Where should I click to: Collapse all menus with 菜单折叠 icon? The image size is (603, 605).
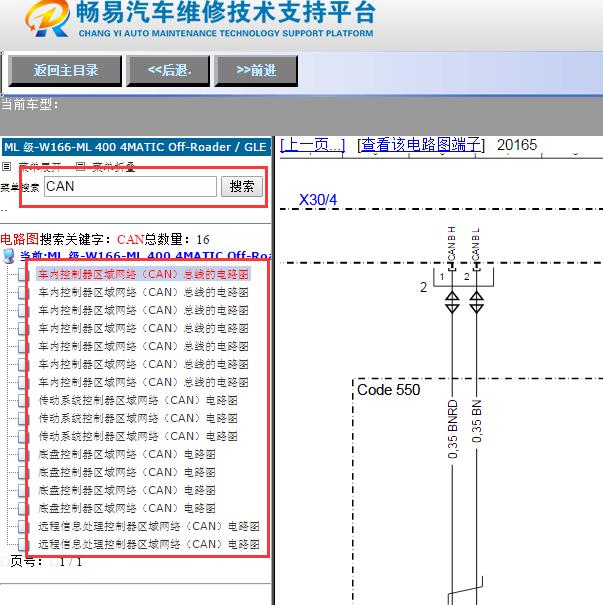pyautogui.click(x=80, y=167)
